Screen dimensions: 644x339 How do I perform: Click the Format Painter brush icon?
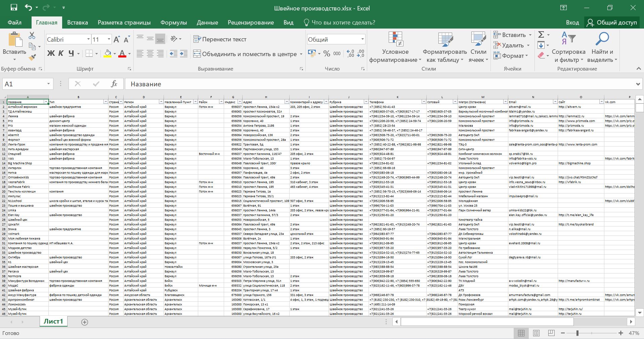click(x=32, y=57)
